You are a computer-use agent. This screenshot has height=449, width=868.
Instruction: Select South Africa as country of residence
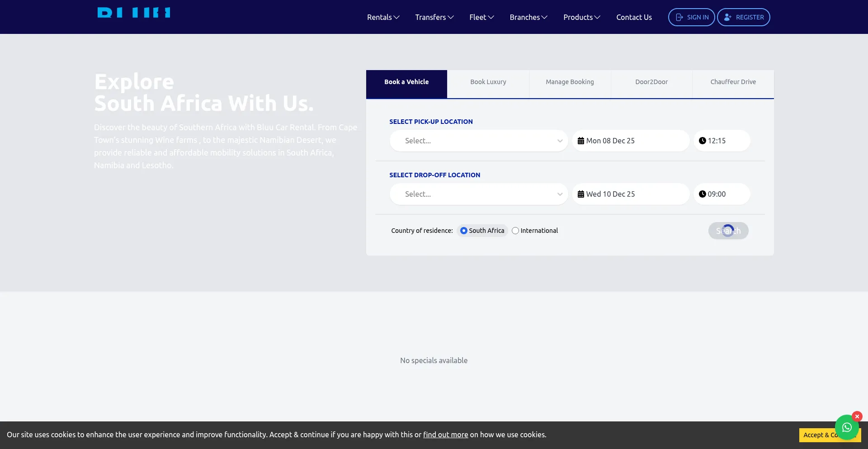[464, 231]
